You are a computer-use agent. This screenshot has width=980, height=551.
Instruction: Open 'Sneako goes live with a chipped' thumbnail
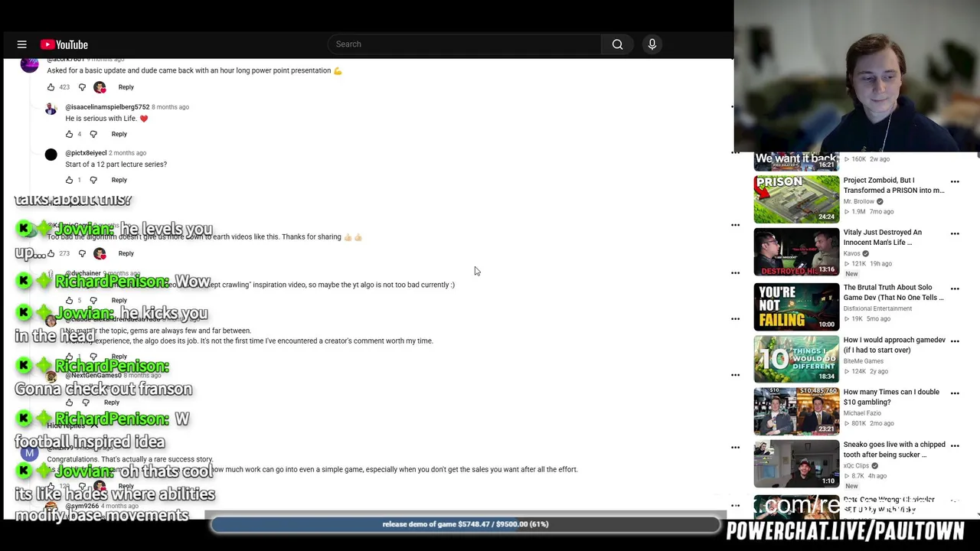click(x=796, y=464)
